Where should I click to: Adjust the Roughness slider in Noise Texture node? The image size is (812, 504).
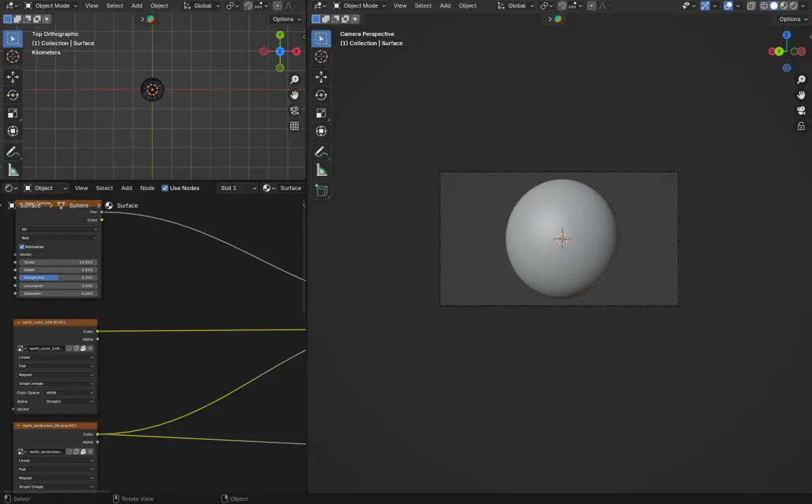point(58,277)
